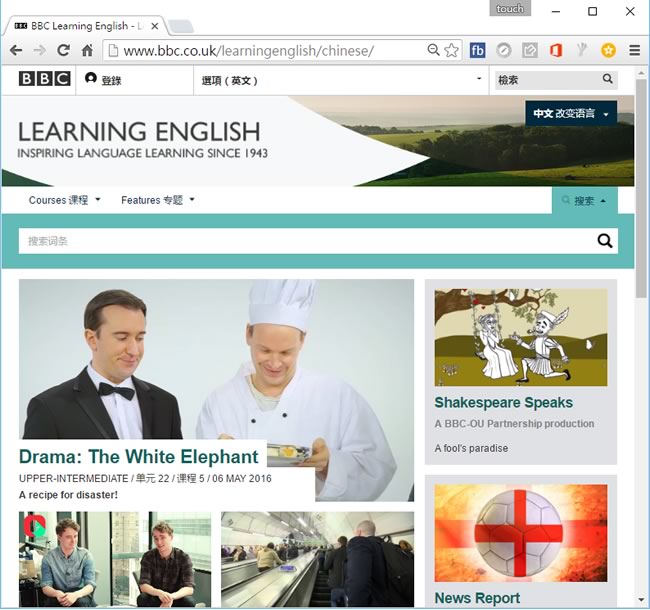
Task: Click the Office extension icon
Action: [556, 50]
